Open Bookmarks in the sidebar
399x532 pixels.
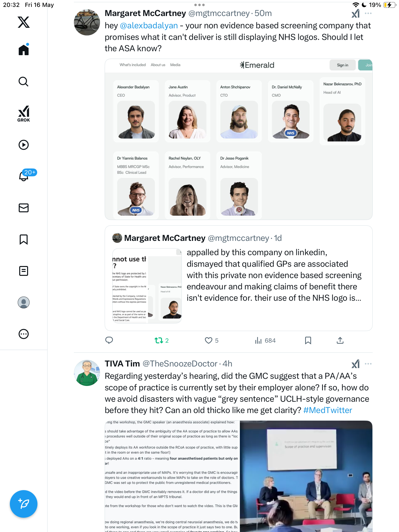24,239
